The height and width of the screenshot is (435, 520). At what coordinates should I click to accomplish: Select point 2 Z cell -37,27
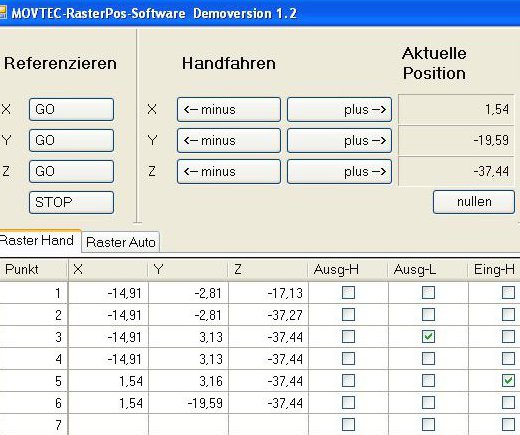point(268,315)
